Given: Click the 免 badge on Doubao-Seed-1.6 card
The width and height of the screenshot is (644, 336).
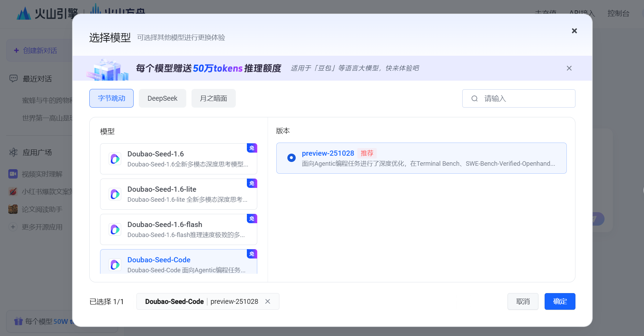Looking at the screenshot, I should 252,148.
